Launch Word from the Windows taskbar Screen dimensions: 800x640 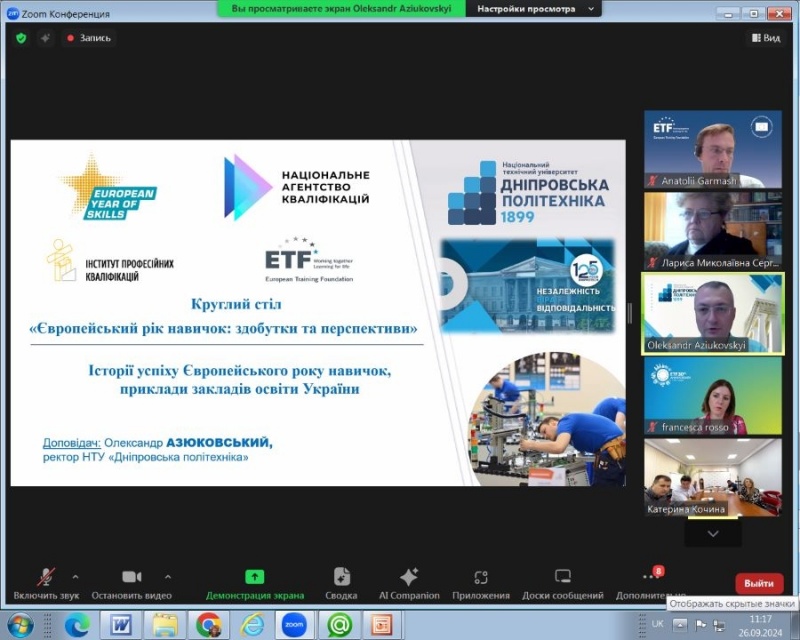coord(120,625)
